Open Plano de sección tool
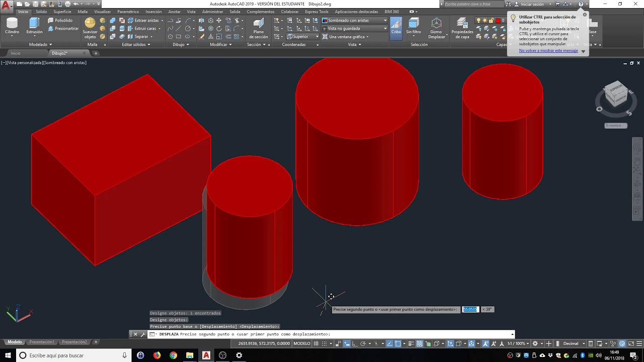This screenshot has height=362, width=644. point(259,28)
